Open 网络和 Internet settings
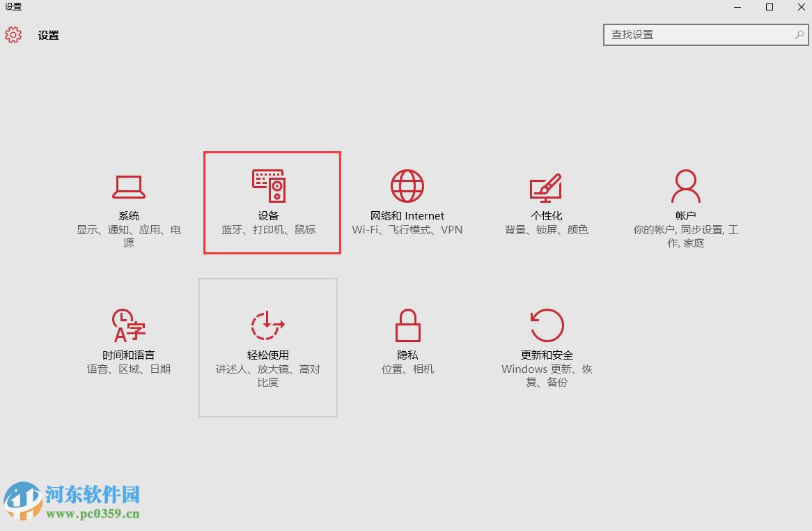Image resolution: width=812 pixels, height=531 pixels. 407,202
